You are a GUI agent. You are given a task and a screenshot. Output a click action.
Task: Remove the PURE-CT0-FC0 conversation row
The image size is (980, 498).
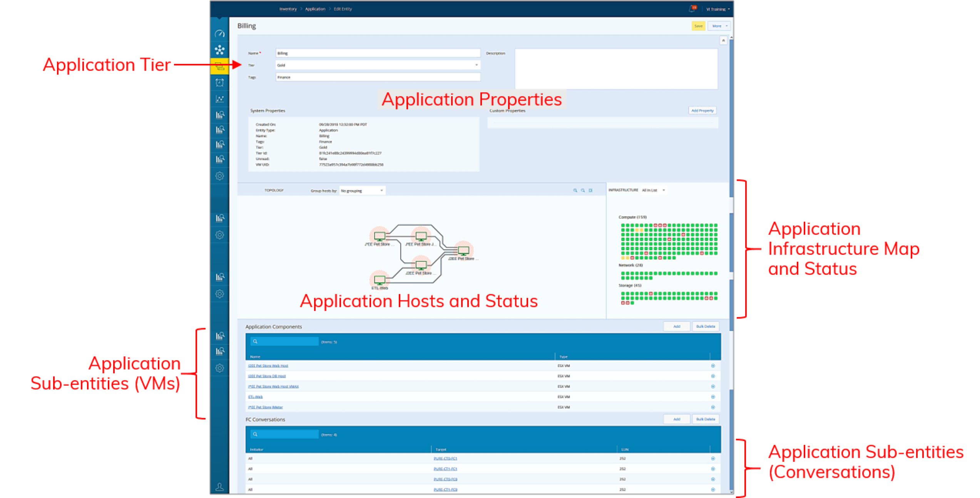pyautogui.click(x=713, y=479)
